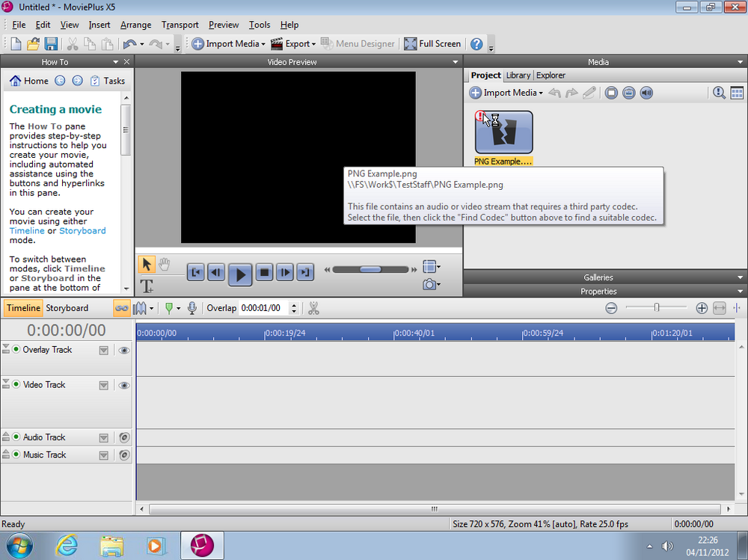
Task: Click the Redo arrow icon
Action: pos(156,44)
